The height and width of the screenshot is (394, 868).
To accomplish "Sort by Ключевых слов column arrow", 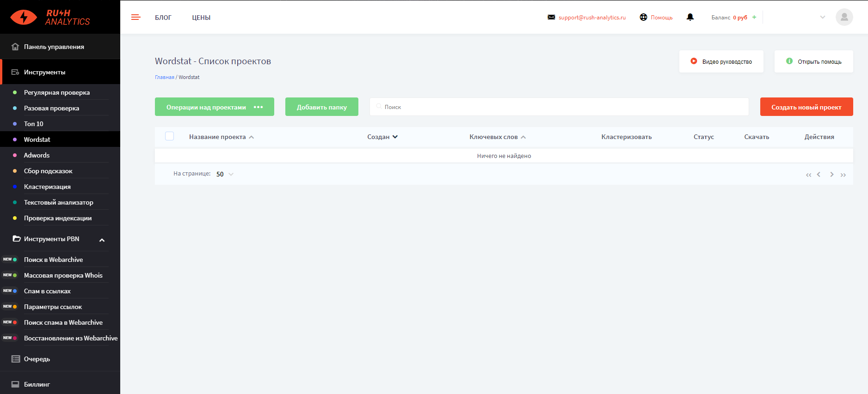I will click(x=523, y=137).
